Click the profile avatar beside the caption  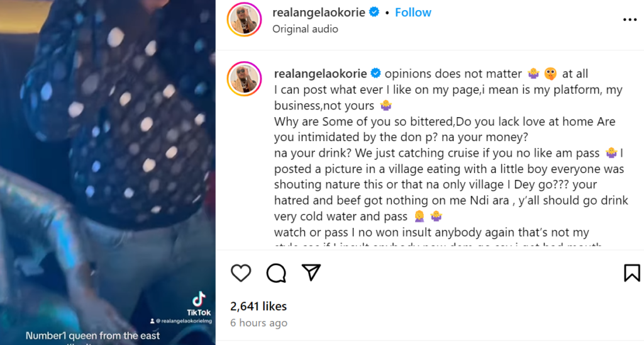tap(244, 79)
